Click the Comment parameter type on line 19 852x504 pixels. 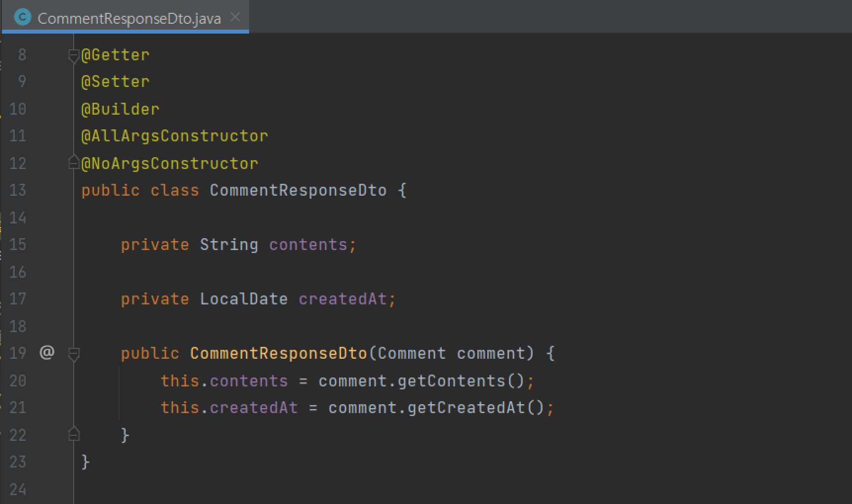(412, 353)
